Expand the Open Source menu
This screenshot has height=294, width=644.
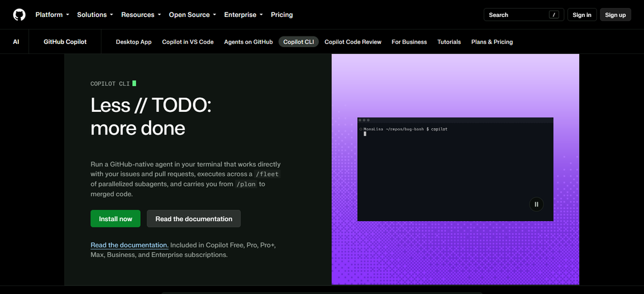click(192, 14)
